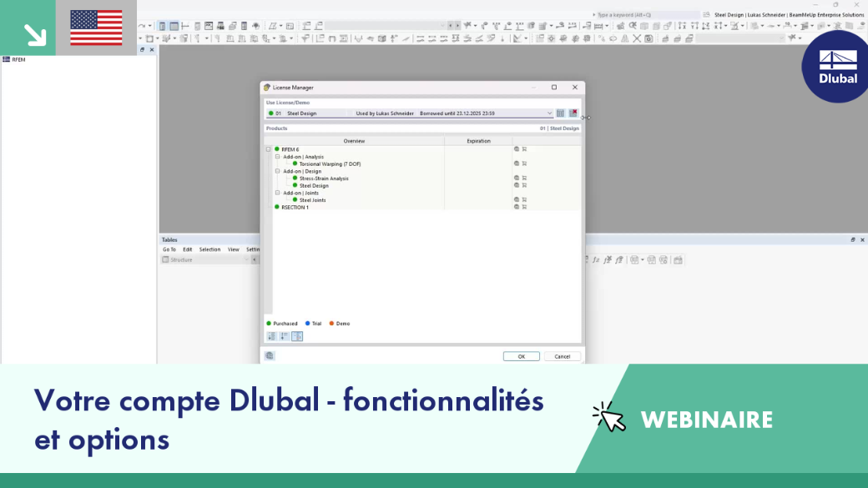868x488 pixels.
Task: Toggle the first tree view mode button below legend
Action: 272,336
